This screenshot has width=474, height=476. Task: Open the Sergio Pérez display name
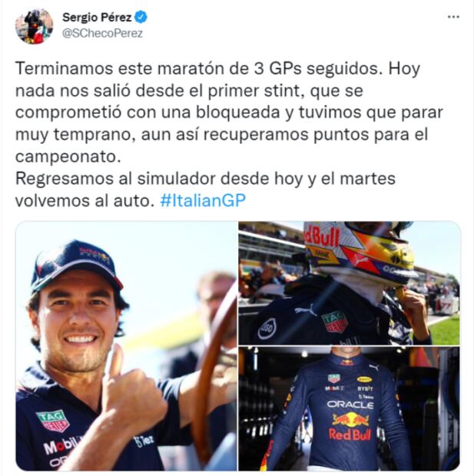click(97, 18)
